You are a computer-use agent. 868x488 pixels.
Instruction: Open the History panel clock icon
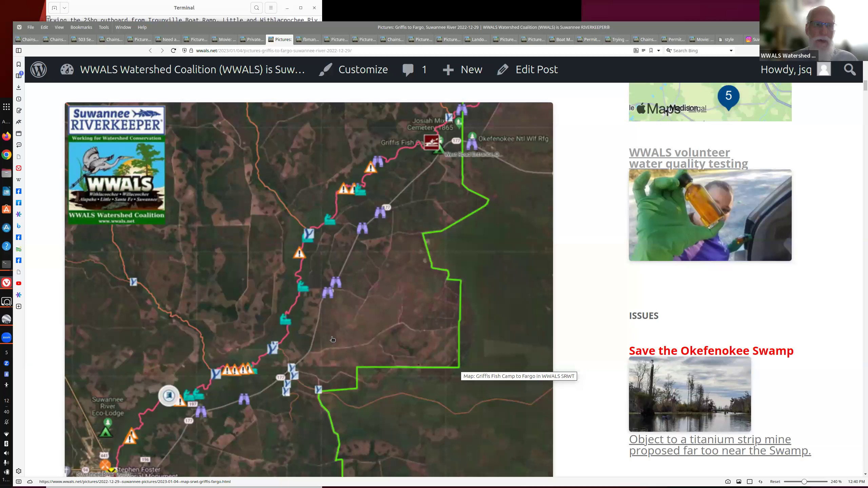tap(19, 99)
